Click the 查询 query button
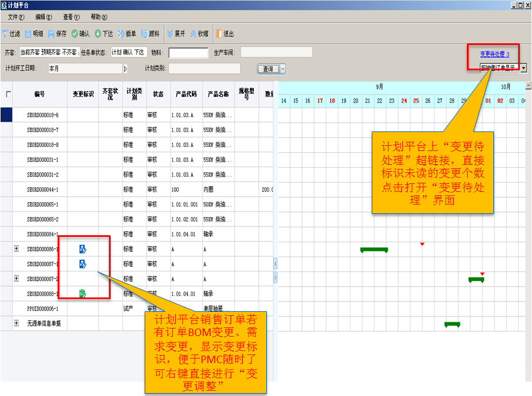 (268, 69)
